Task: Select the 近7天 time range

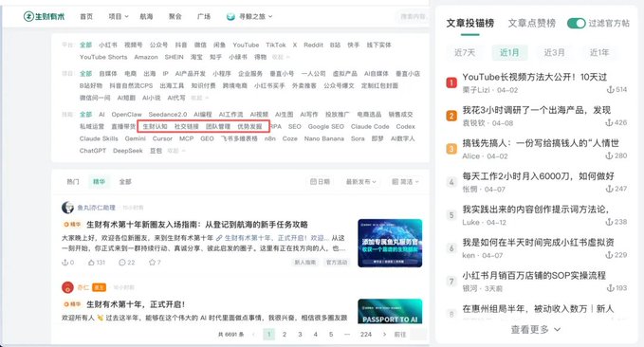Action: point(465,52)
